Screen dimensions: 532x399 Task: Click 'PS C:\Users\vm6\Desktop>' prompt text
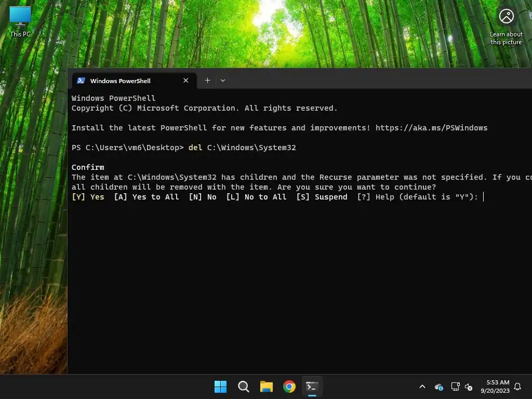pos(128,148)
